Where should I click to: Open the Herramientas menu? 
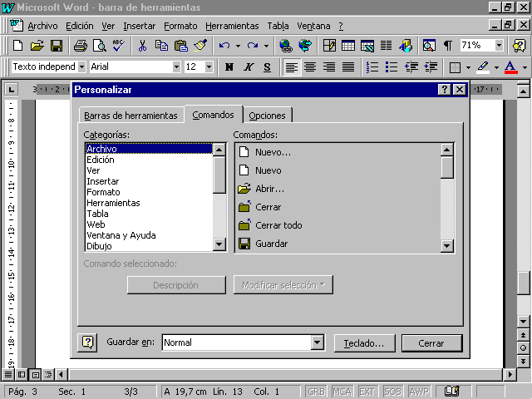(232, 26)
